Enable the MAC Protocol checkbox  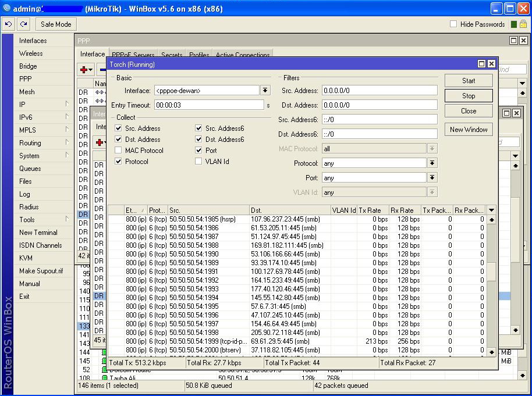click(119, 151)
